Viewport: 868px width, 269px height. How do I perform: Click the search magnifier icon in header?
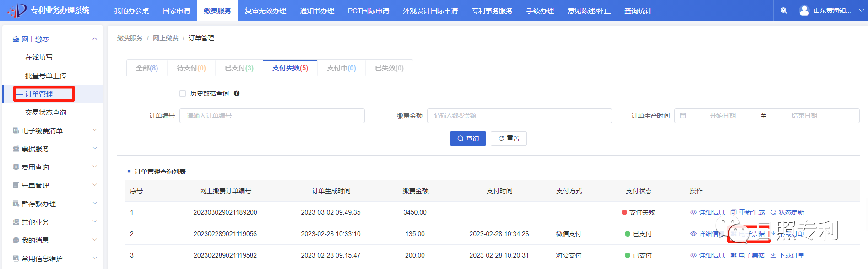[x=784, y=11]
